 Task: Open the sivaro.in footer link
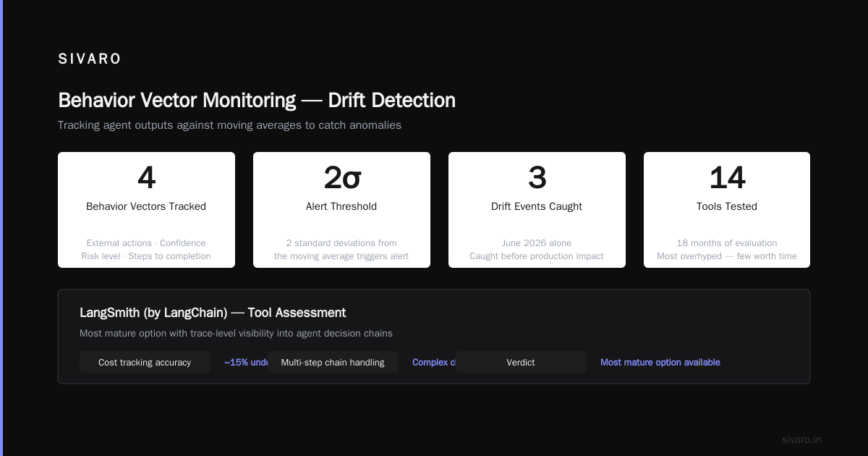pyautogui.click(x=801, y=439)
